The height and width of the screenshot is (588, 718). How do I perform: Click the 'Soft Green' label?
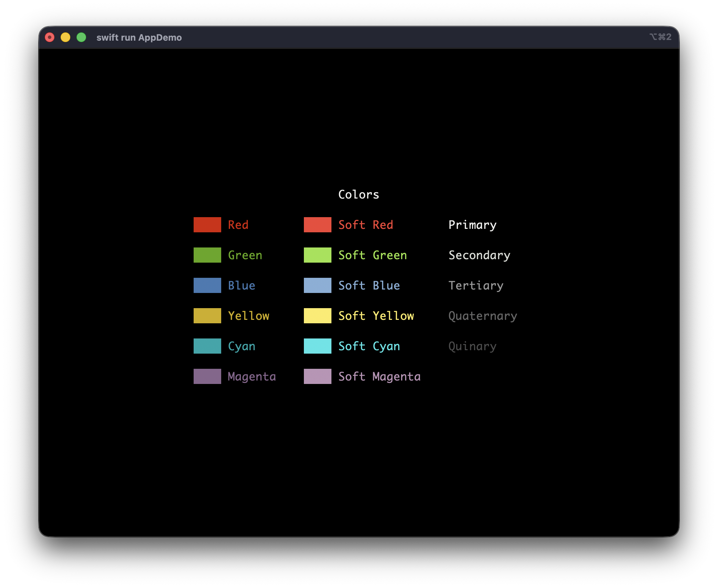coord(372,255)
